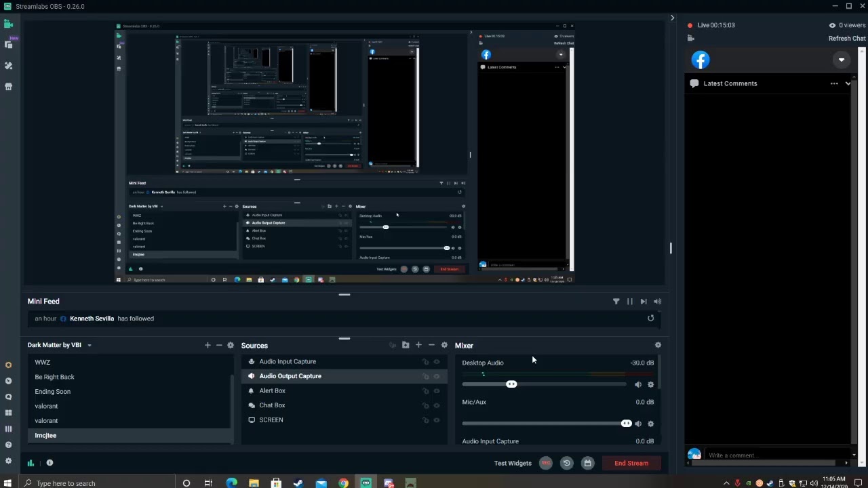Click Mic/Aux volume slider handle
This screenshot has height=488, width=868.
626,424
